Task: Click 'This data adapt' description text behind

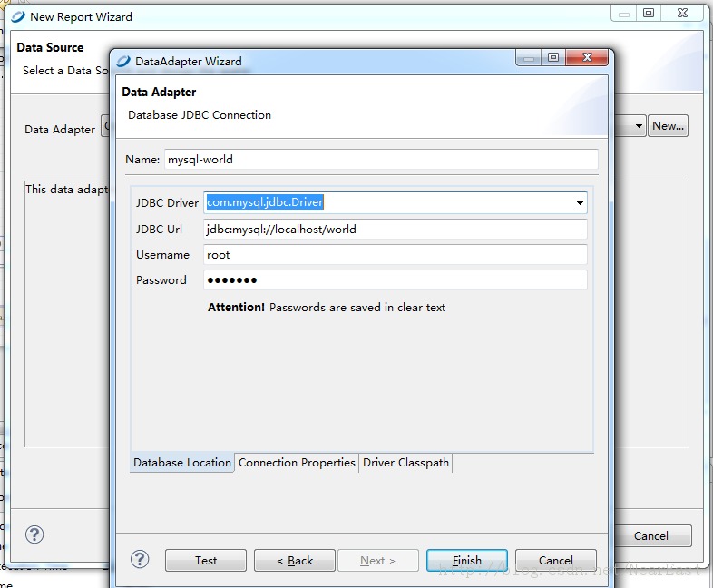Action: 67,189
